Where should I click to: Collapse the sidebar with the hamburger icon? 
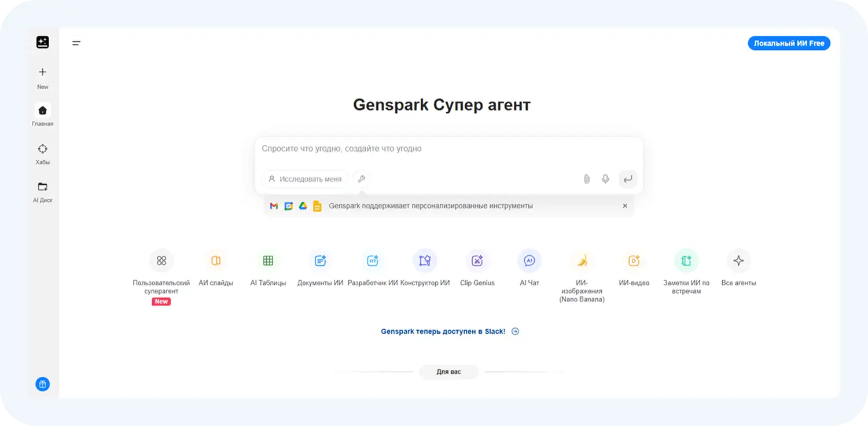76,43
